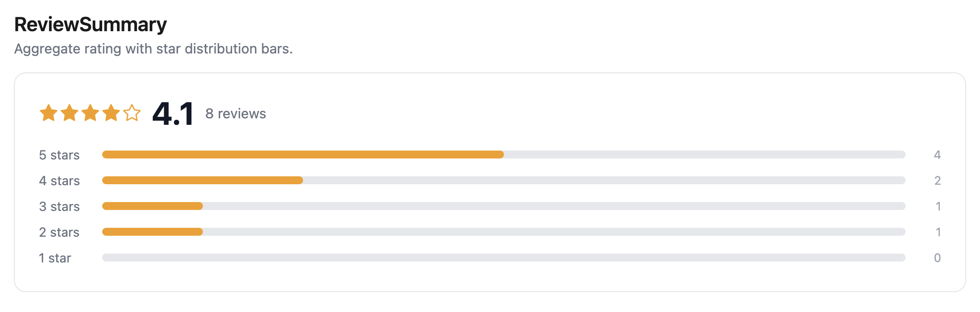Click the count 4 beside 5 stars bar

[938, 155]
